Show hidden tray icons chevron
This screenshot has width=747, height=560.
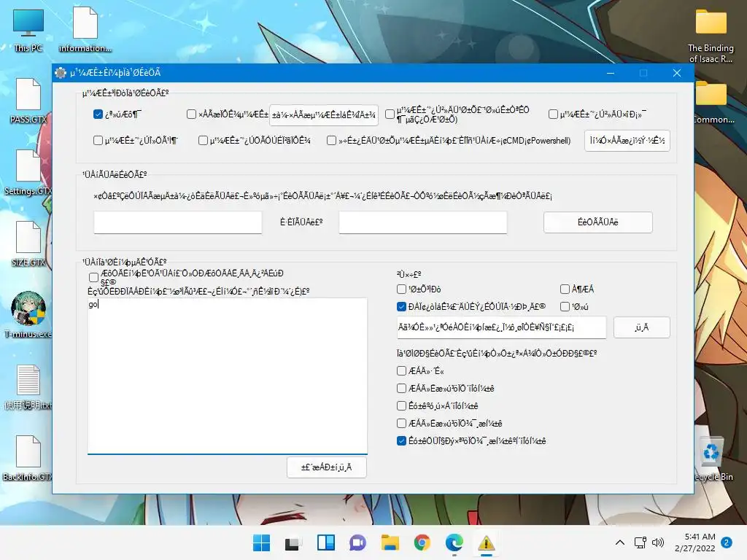620,542
